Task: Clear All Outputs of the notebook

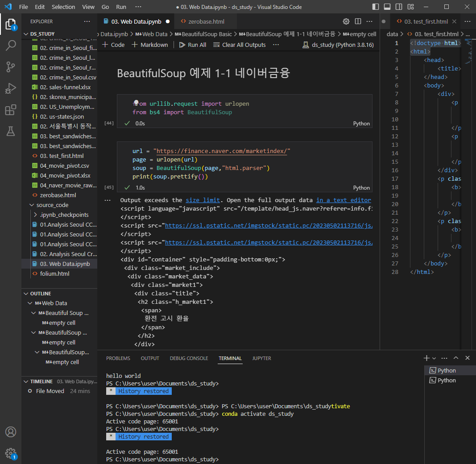Action: 239,45
